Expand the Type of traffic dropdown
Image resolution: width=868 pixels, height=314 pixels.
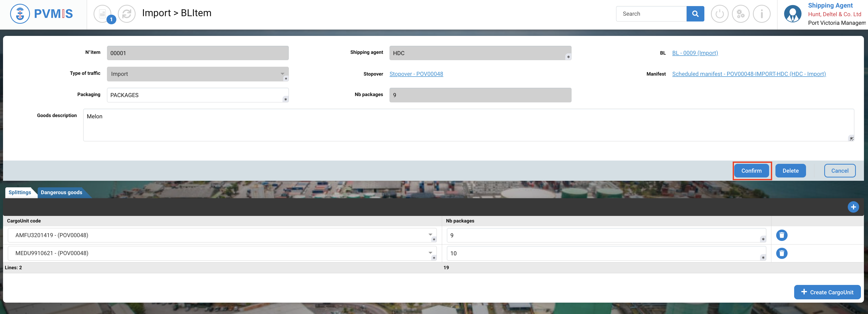point(282,74)
